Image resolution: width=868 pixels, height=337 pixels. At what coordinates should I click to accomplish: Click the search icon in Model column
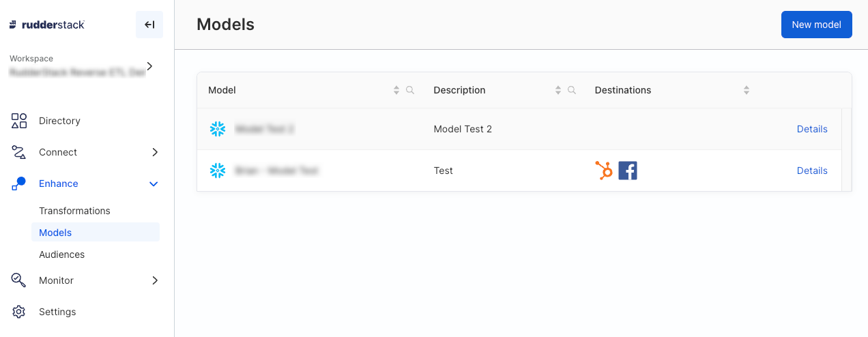point(410,90)
